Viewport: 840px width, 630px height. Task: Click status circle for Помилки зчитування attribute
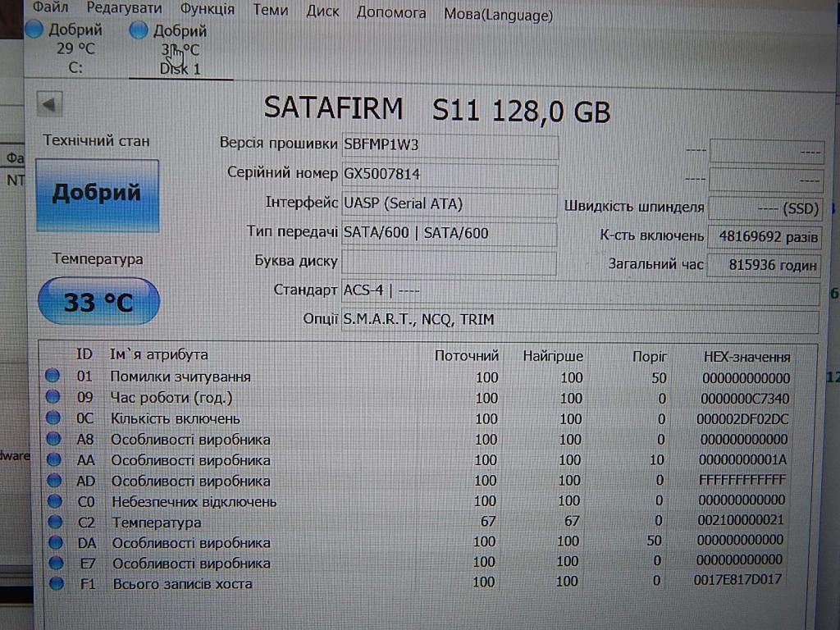(53, 377)
